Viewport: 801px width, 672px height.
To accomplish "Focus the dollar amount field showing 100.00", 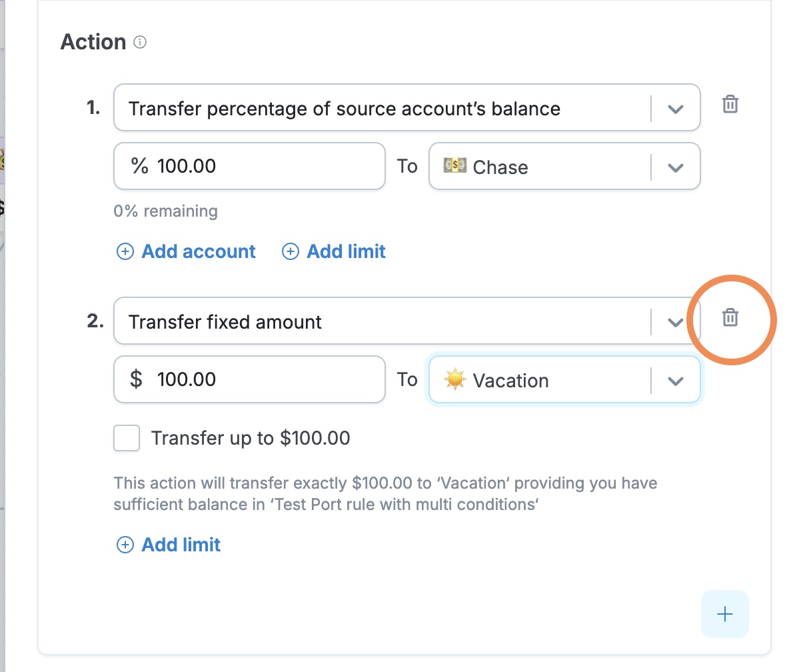I will (x=250, y=379).
